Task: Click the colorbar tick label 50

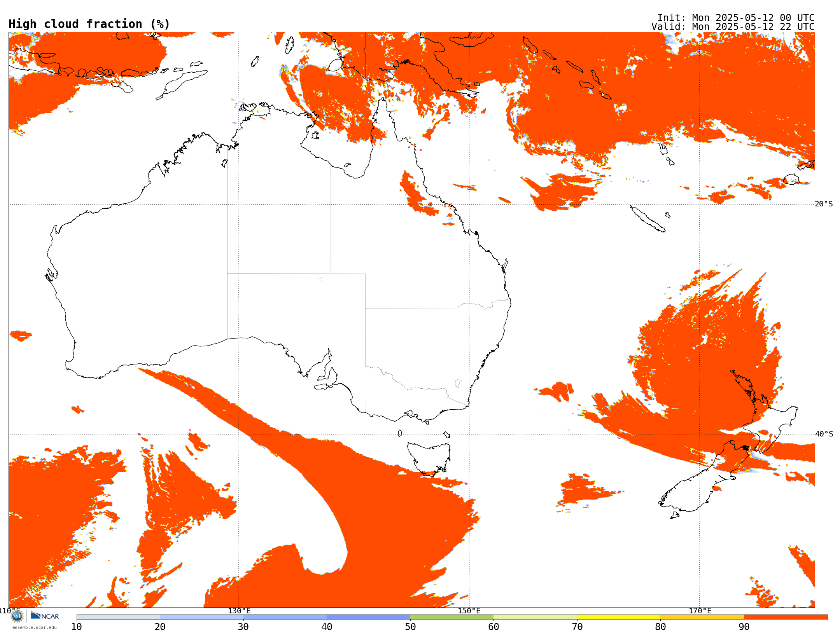Action: (410, 627)
